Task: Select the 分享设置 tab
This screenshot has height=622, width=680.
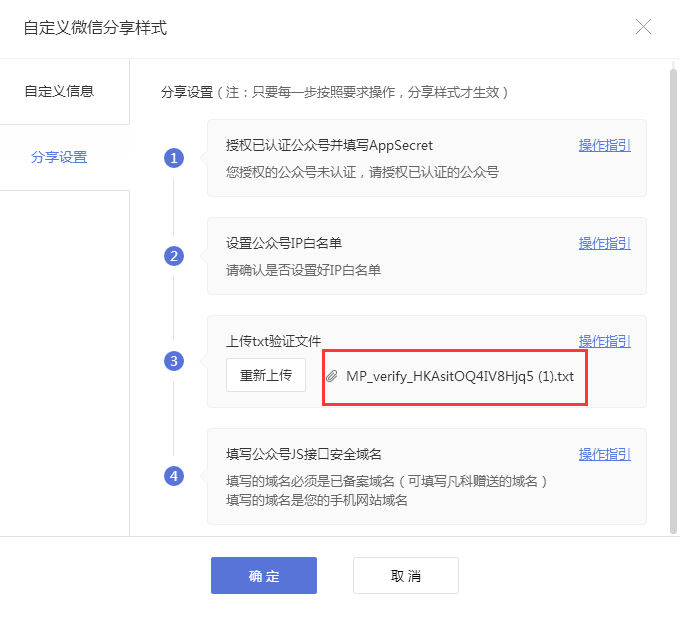Action: coord(59,157)
